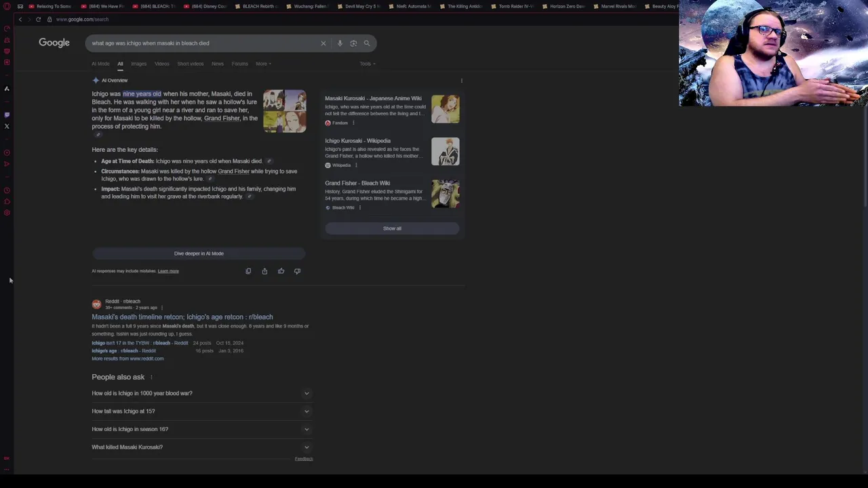
Task: Switch to the Videos tab
Action: click(x=161, y=64)
